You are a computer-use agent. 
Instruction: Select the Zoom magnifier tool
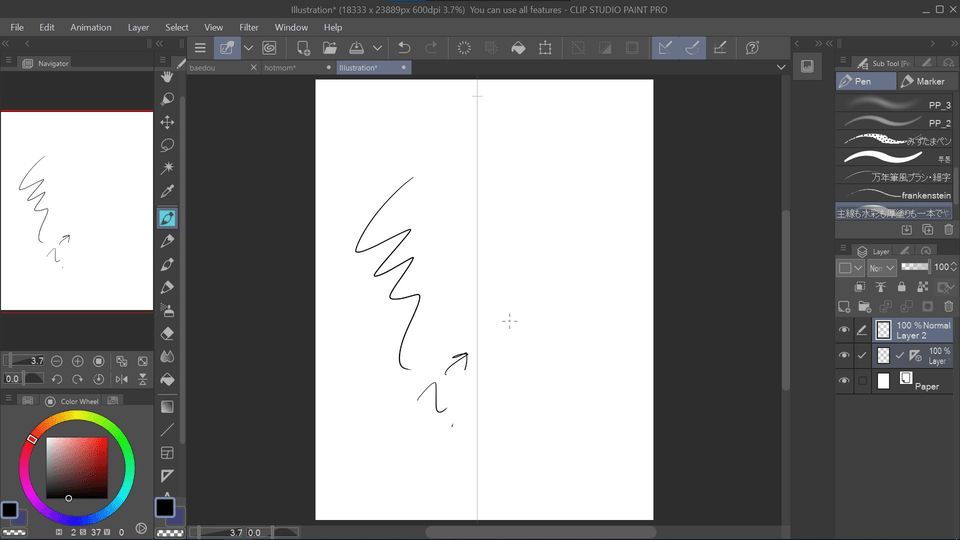(167, 99)
